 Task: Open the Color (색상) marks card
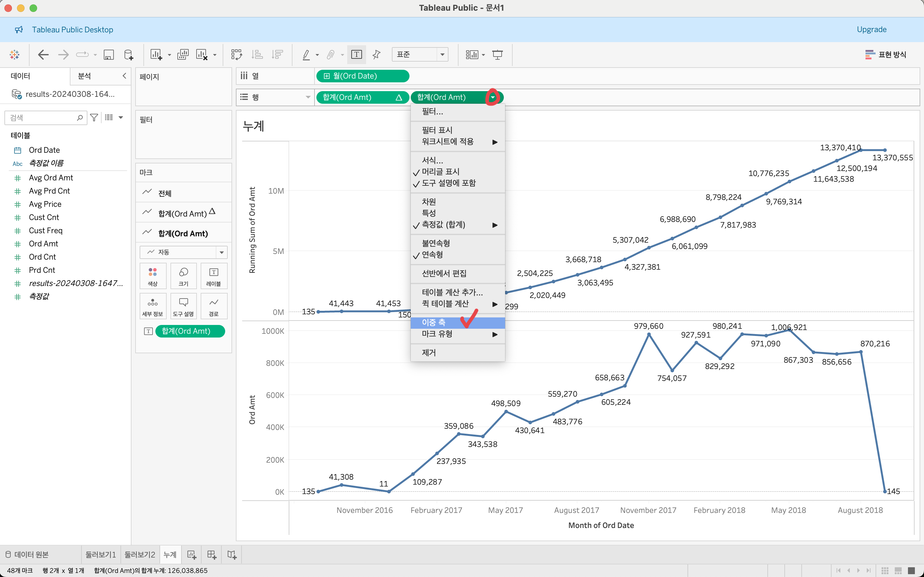(153, 276)
